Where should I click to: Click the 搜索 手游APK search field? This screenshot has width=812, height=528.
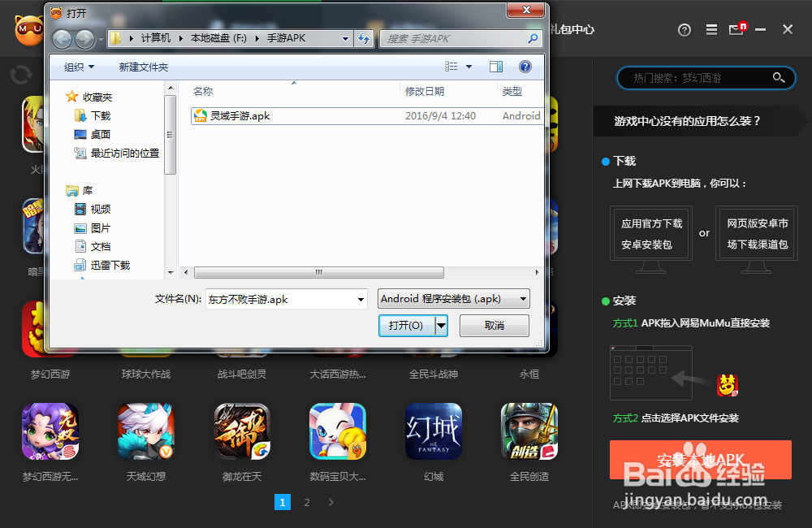[x=461, y=38]
